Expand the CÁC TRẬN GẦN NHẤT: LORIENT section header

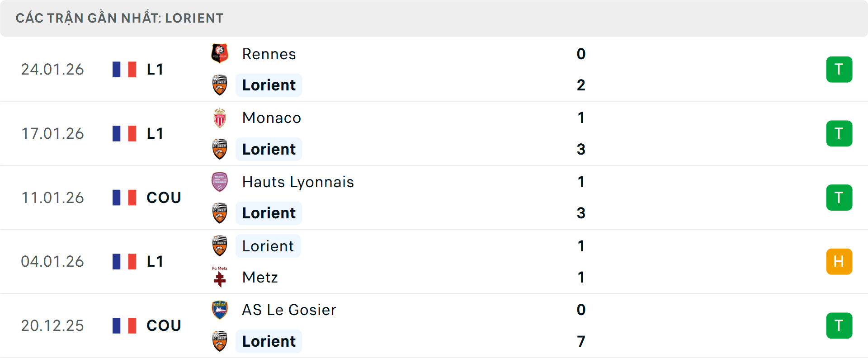pos(120,18)
